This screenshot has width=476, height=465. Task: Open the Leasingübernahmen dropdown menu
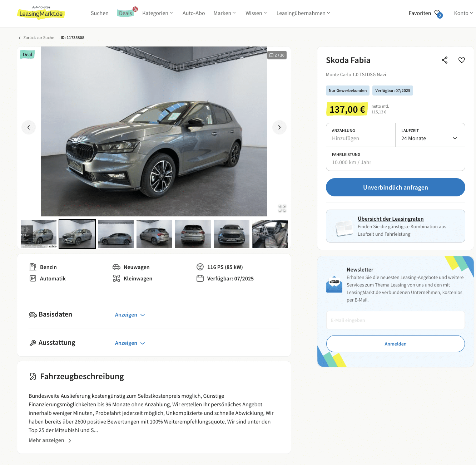click(x=303, y=13)
